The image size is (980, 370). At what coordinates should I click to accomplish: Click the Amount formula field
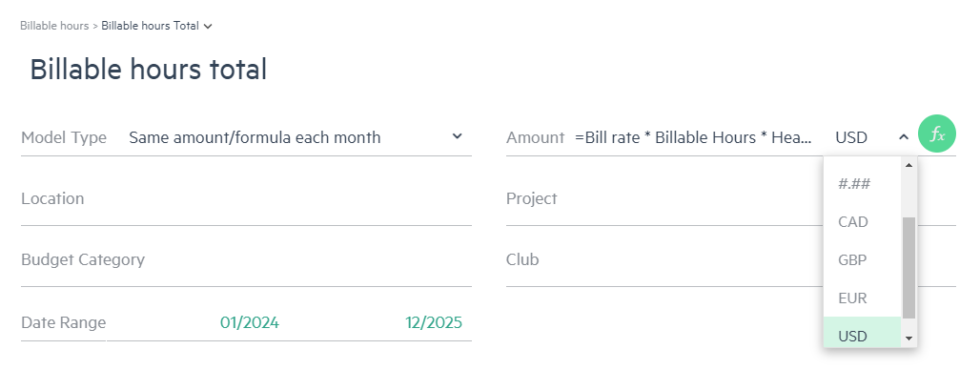694,137
